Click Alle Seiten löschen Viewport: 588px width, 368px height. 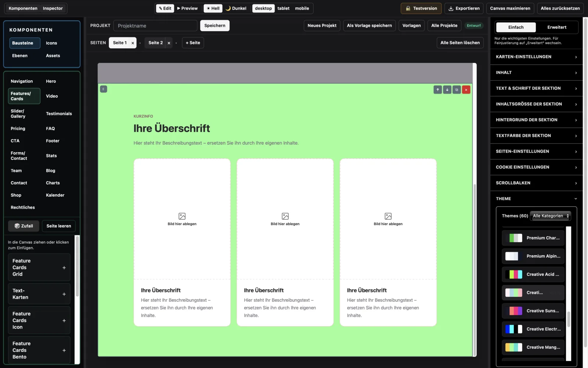coord(460,43)
